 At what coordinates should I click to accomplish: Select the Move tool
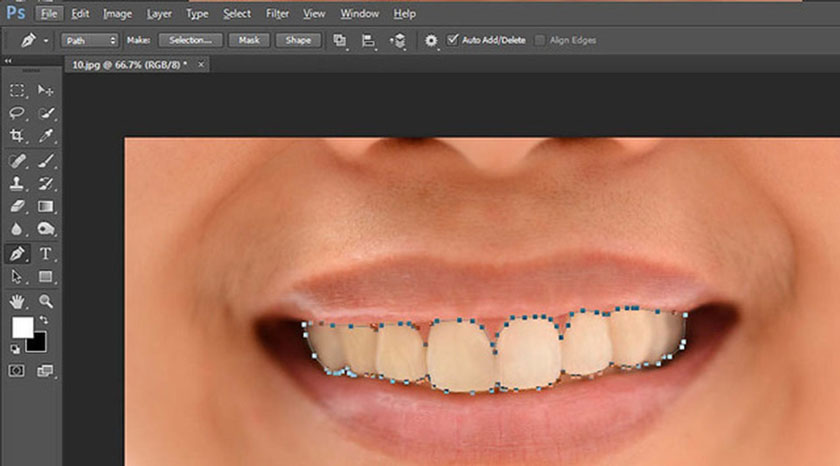tap(46, 91)
